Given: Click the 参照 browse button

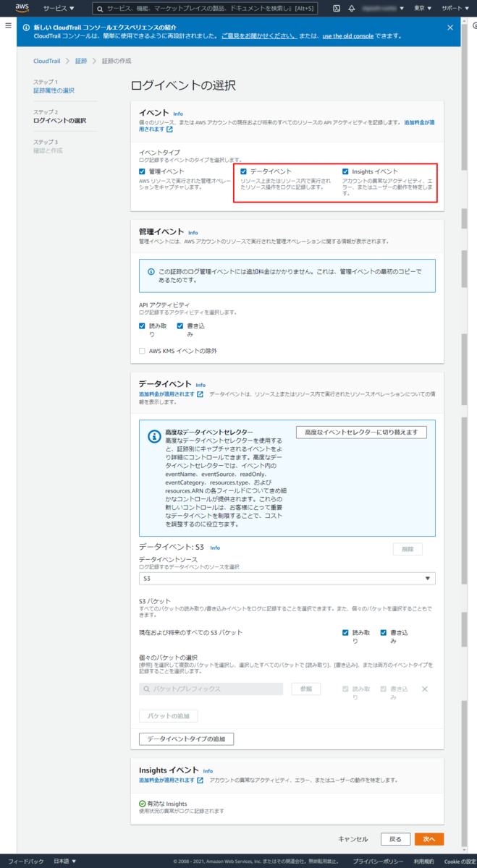Looking at the screenshot, I should click(x=305, y=689).
